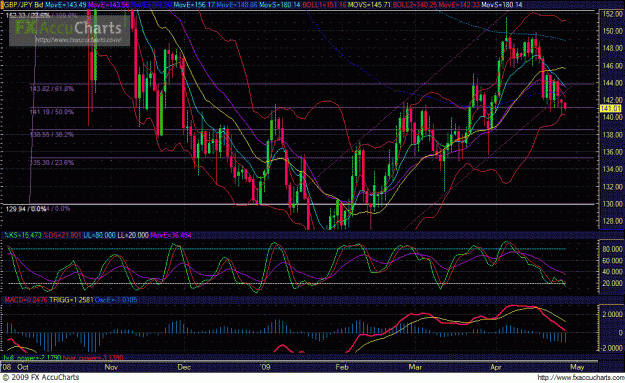Viewport: 625px width, 383px height.
Task: Click '20.000' on the stochastic axis
Action: (612, 283)
